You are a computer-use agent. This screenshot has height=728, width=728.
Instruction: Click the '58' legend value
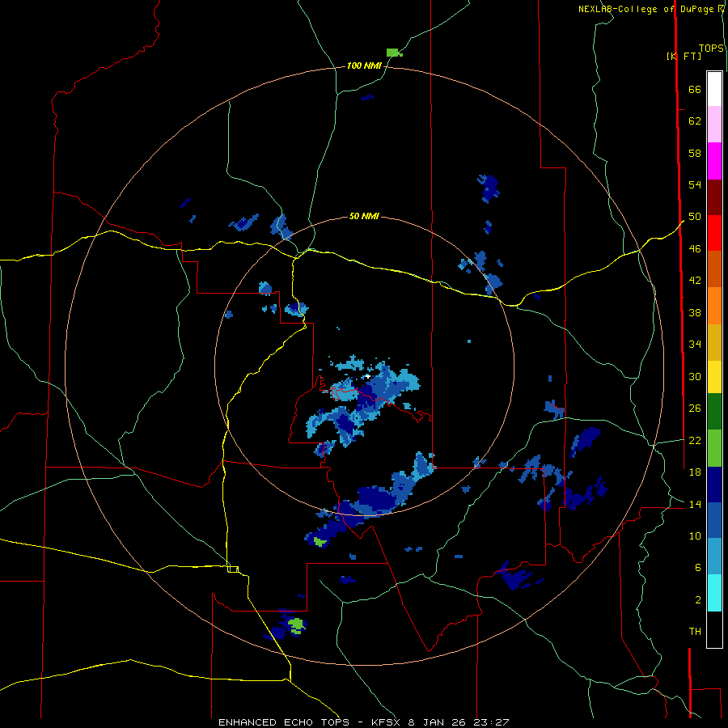pos(695,153)
